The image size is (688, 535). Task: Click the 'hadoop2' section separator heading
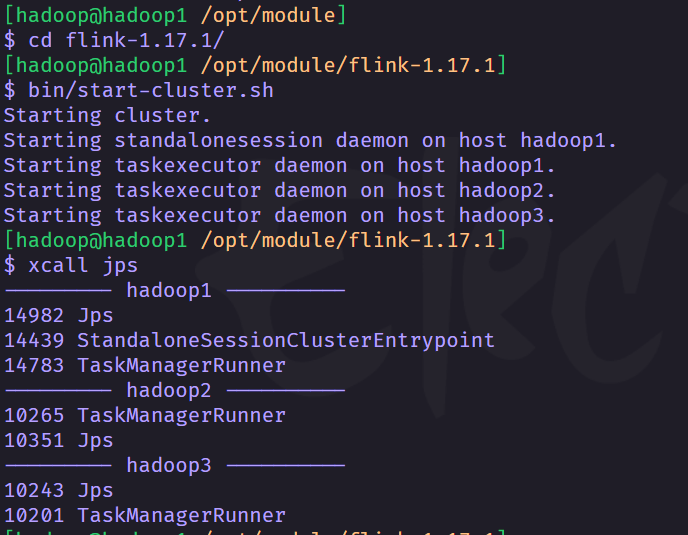(x=169, y=391)
